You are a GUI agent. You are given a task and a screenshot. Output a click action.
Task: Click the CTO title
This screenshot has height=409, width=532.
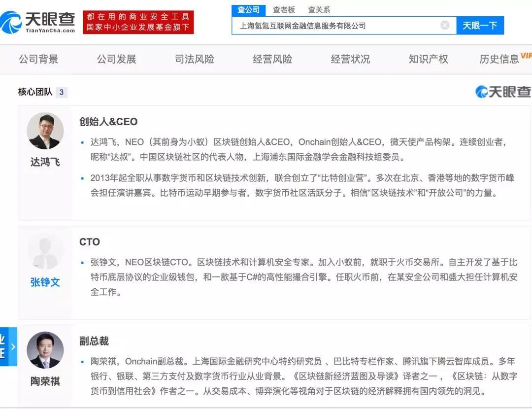tap(90, 241)
